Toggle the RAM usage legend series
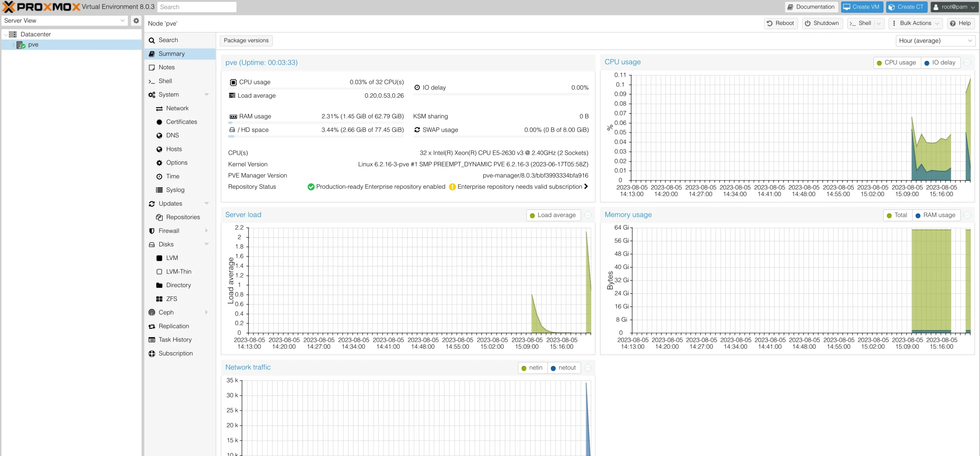980x456 pixels. 936,215
